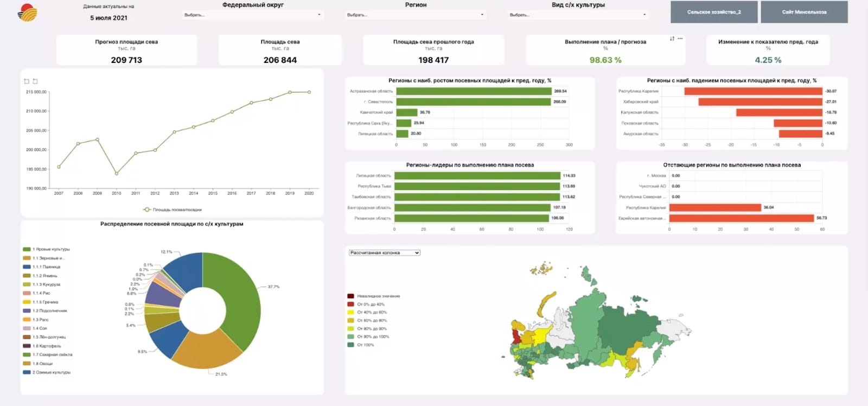Viewport: 868px width, 406px height.
Task: Click the Республика Карелия decline bar in падением chart
Action: [753, 91]
